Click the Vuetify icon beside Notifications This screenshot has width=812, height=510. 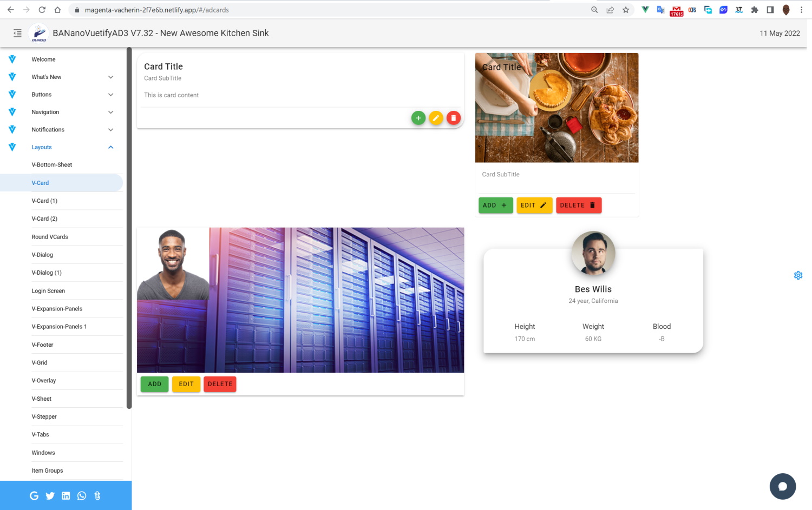click(x=12, y=130)
